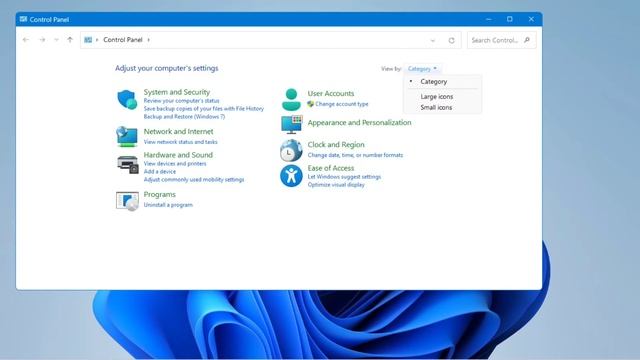Image resolution: width=640 pixels, height=360 pixels.
Task: Open Backup and Restore (Windows 7)
Action: click(184, 117)
